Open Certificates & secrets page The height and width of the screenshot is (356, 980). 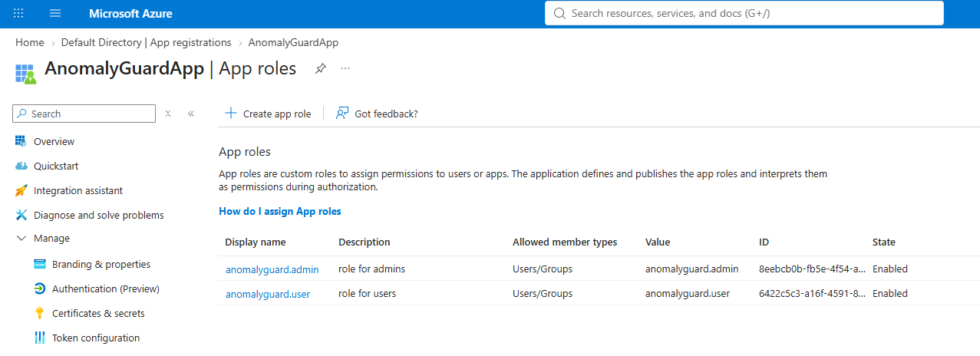tap(98, 313)
